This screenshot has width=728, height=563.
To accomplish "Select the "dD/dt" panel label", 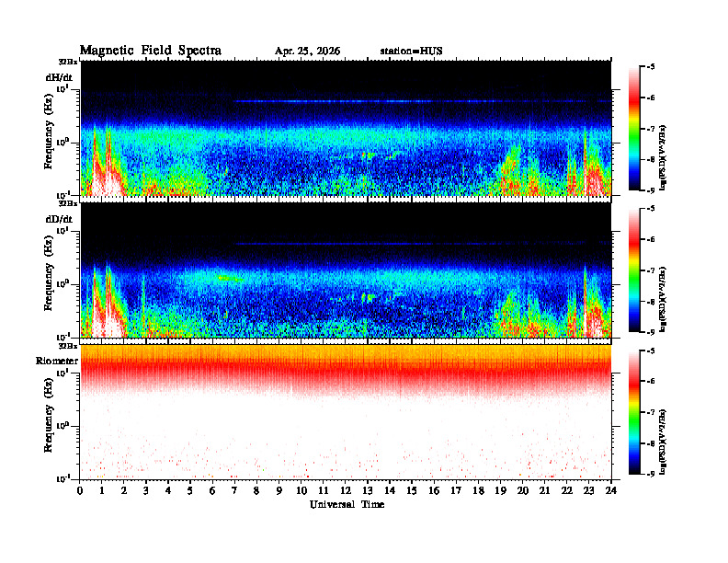I will tap(59, 219).
